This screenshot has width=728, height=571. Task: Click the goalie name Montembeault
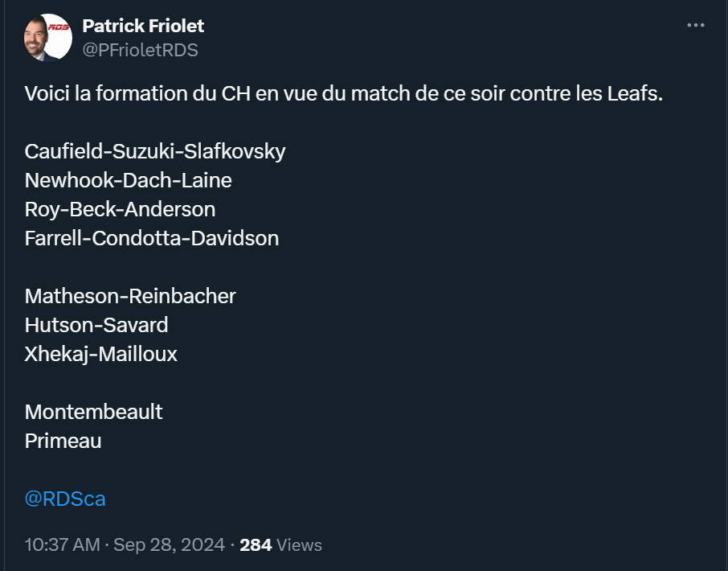pyautogui.click(x=94, y=412)
